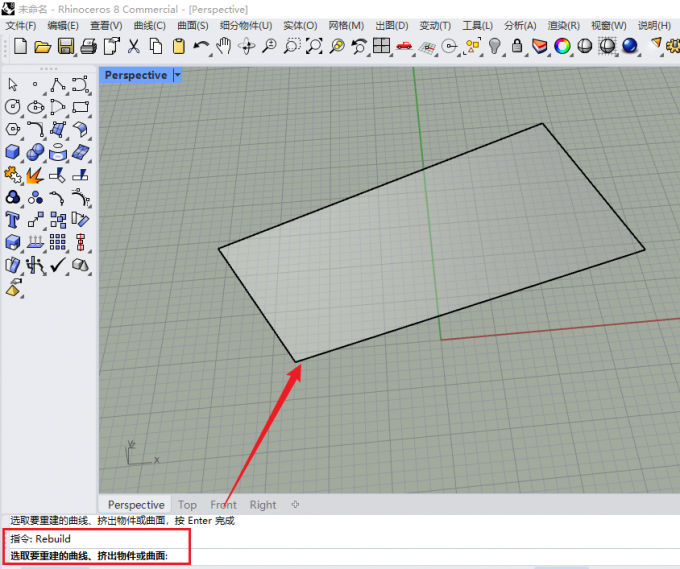
Task: Undo last action with arrow icon
Action: click(x=201, y=46)
